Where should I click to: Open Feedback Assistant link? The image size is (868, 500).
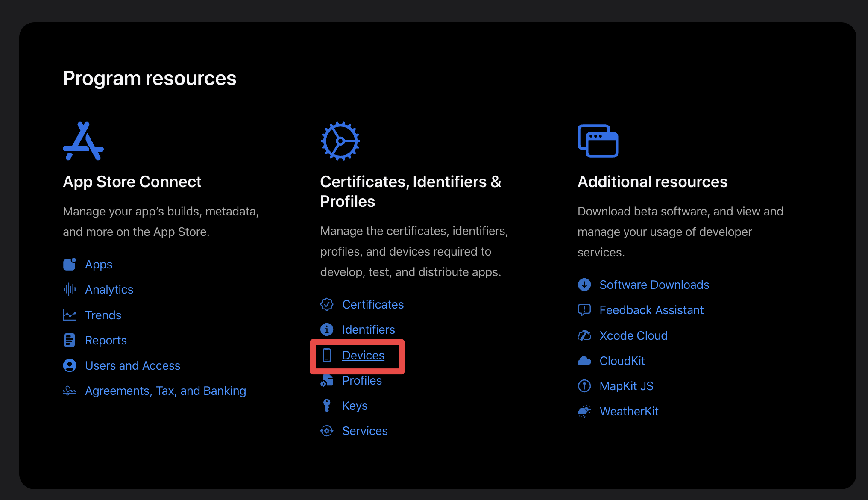coord(651,310)
